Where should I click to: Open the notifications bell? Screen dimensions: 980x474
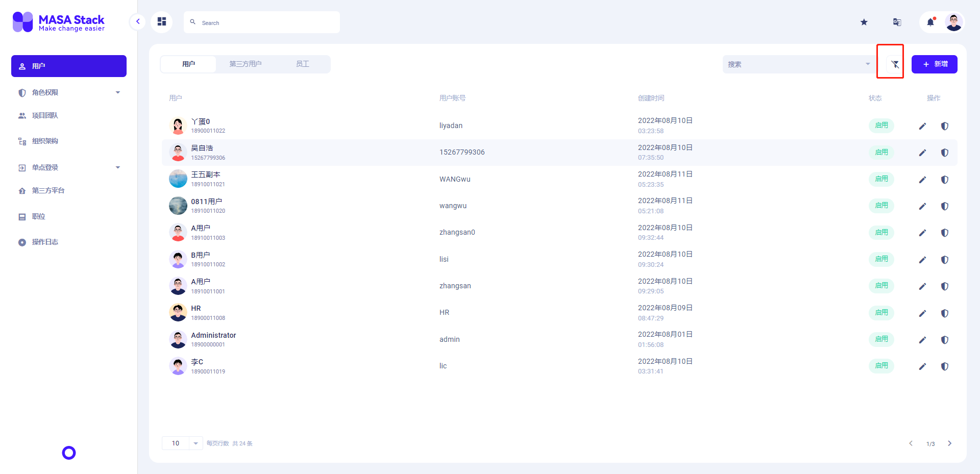[x=930, y=22]
